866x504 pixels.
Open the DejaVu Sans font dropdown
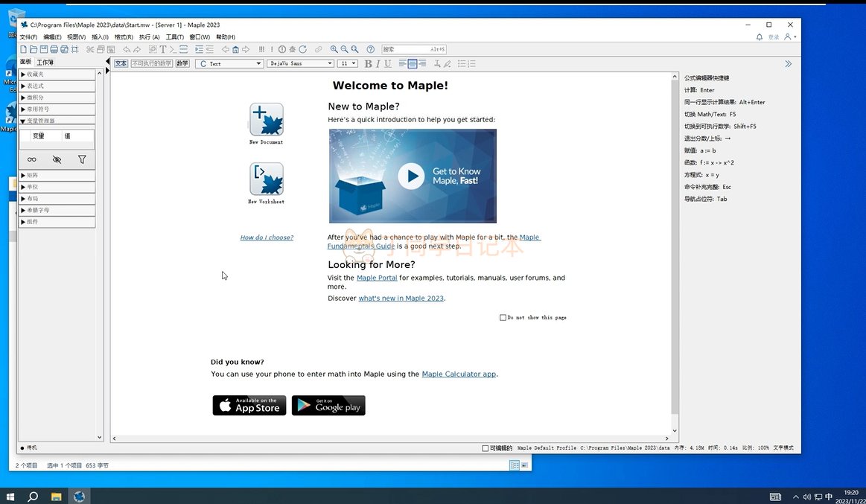tap(300, 64)
